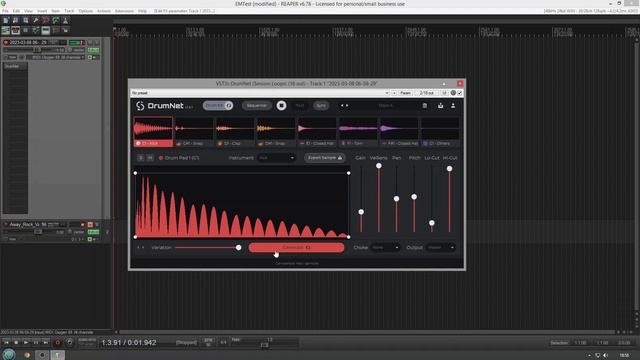Click the Open project toolbar icon
The width and height of the screenshot is (640, 360).
point(16,20)
